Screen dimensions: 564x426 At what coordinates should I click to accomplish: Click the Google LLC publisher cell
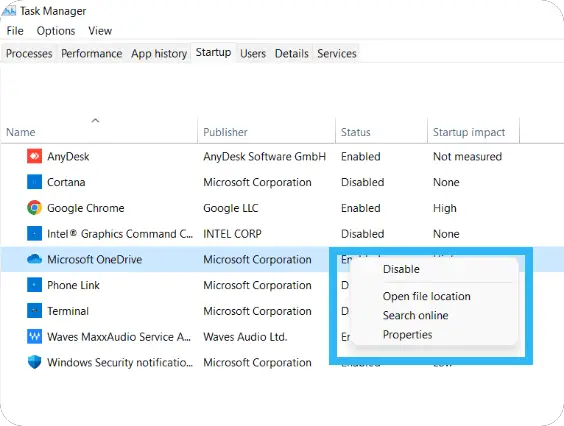(231, 208)
